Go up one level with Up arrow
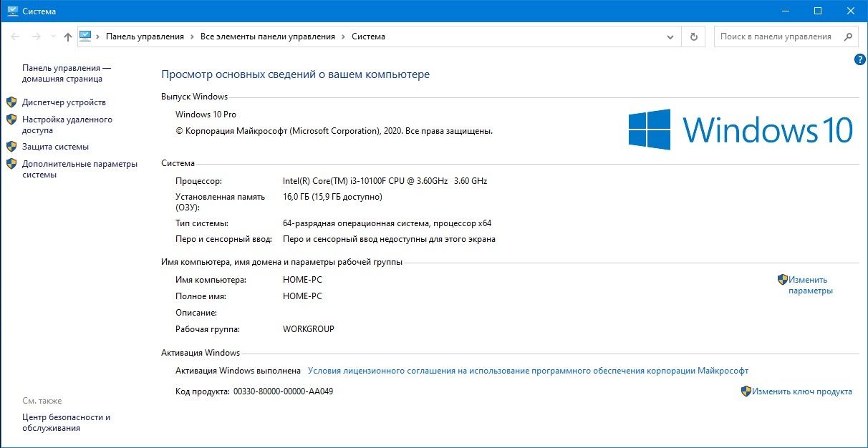The width and height of the screenshot is (868, 448). click(x=68, y=36)
